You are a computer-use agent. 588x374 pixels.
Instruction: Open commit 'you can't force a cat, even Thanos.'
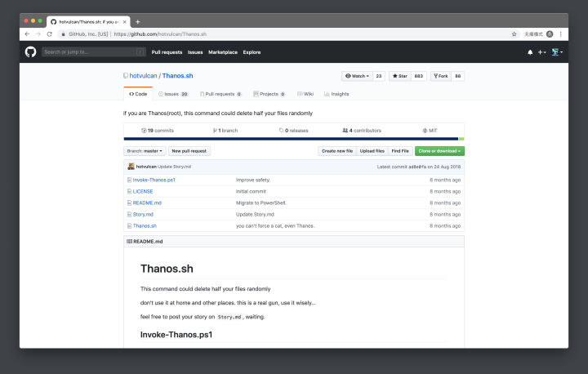point(275,226)
